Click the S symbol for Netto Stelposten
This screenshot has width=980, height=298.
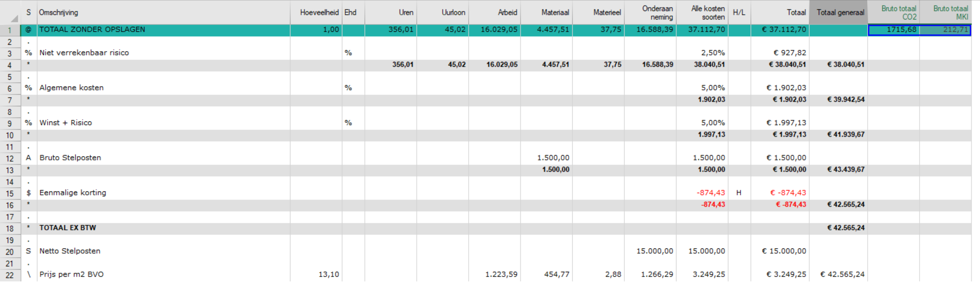[29, 251]
